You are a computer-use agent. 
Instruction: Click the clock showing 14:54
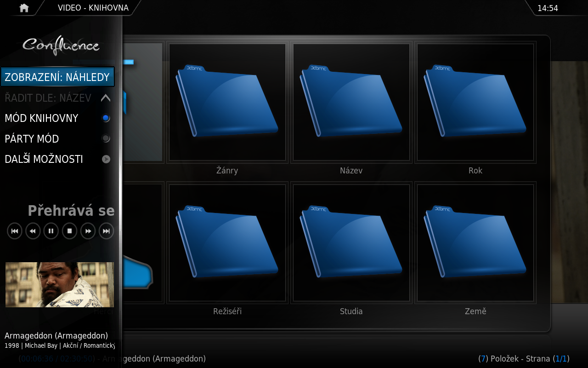pos(548,8)
